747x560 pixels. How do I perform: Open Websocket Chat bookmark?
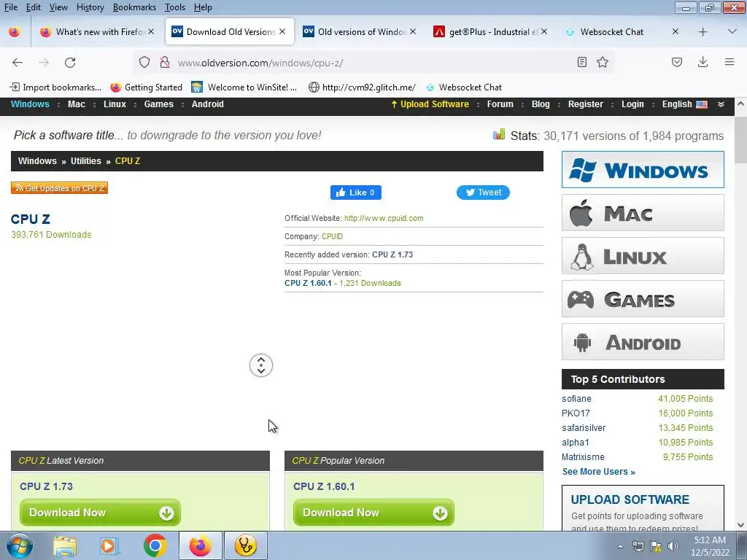[464, 87]
